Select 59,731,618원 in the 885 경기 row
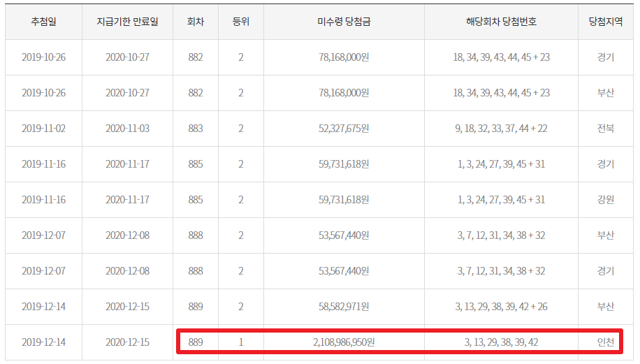Image resolution: width=640 pixels, height=364 pixels. [x=344, y=164]
